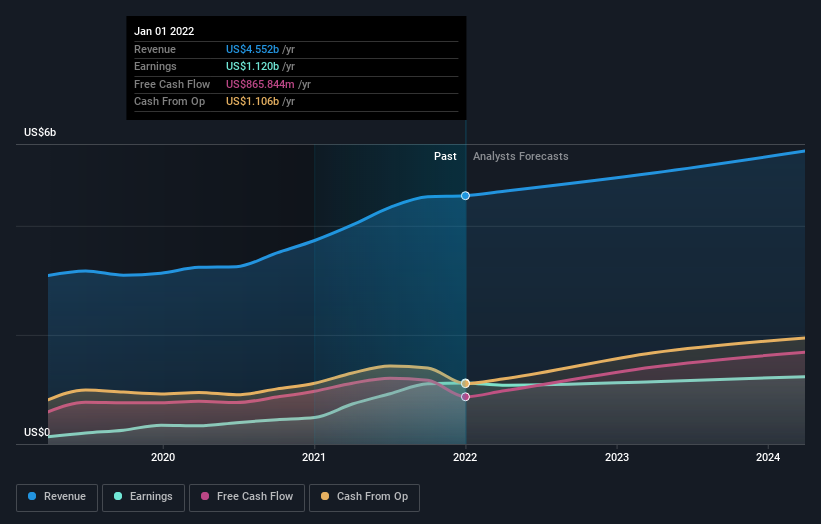The height and width of the screenshot is (524, 821).
Task: Click the US$0 y-axis label
Action: 37,432
